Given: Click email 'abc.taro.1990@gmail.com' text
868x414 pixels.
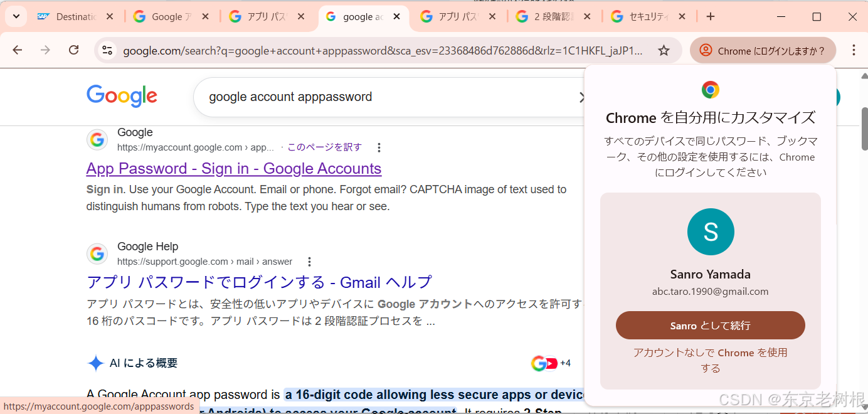Looking at the screenshot, I should [711, 292].
